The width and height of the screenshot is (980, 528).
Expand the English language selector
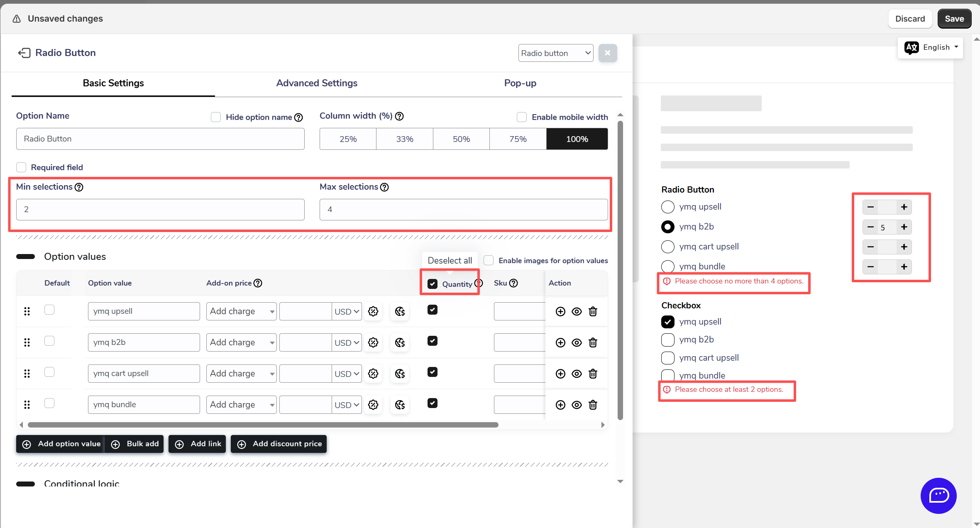[930, 47]
